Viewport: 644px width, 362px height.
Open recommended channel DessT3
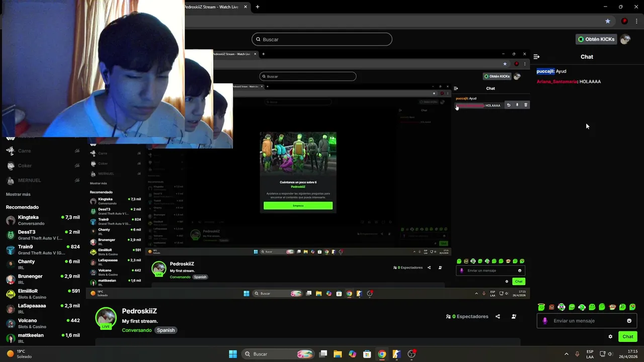click(x=43, y=235)
